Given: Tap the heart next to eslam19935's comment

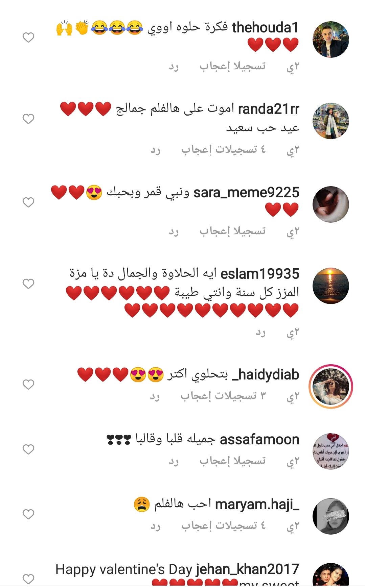Looking at the screenshot, I should click(28, 284).
